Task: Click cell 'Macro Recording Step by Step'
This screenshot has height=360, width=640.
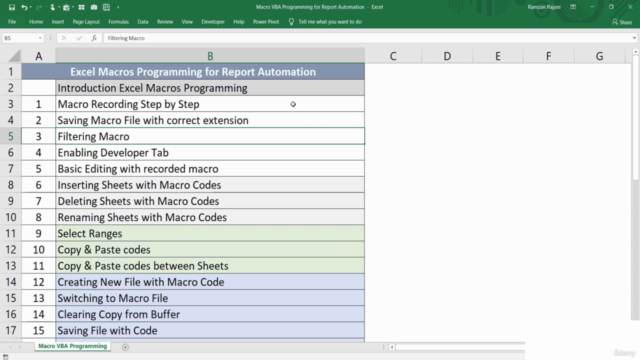Action: point(210,104)
